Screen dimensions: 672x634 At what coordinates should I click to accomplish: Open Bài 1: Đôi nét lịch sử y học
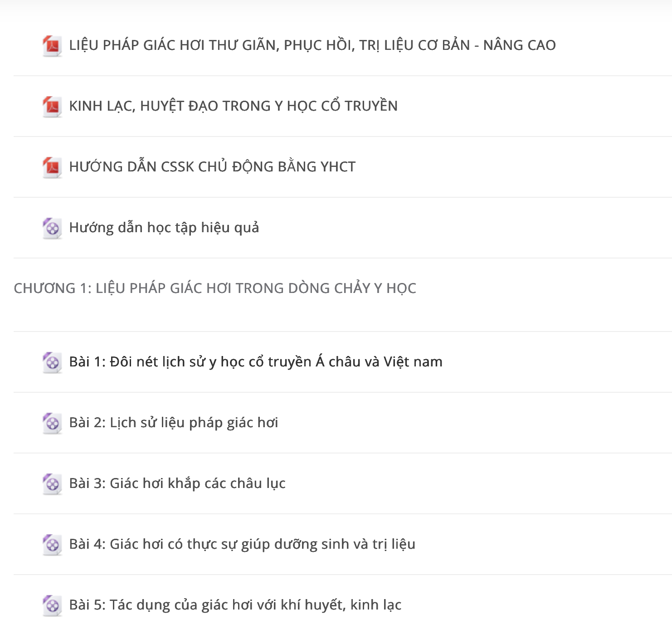(256, 362)
